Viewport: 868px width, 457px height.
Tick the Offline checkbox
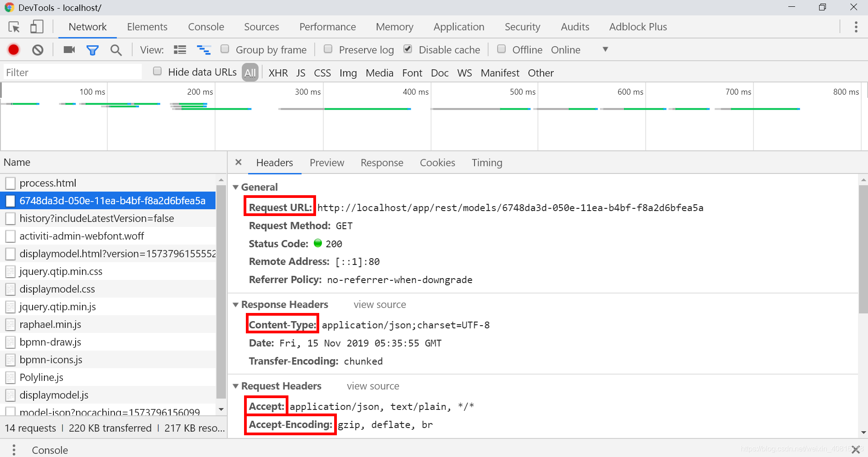pyautogui.click(x=501, y=49)
